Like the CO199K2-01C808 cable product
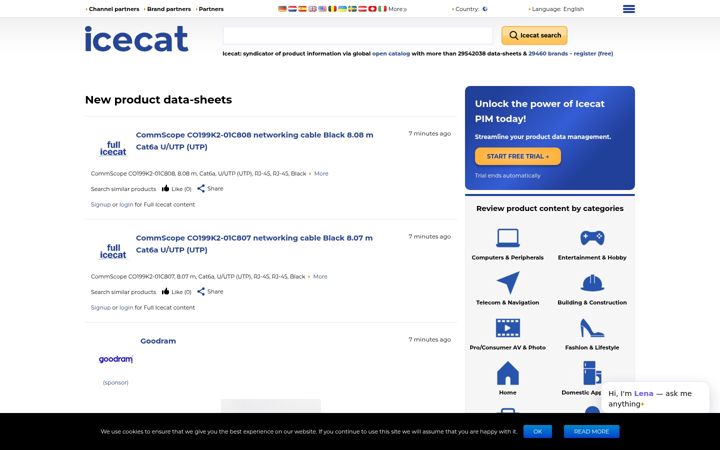The width and height of the screenshot is (720, 450). pyautogui.click(x=176, y=189)
